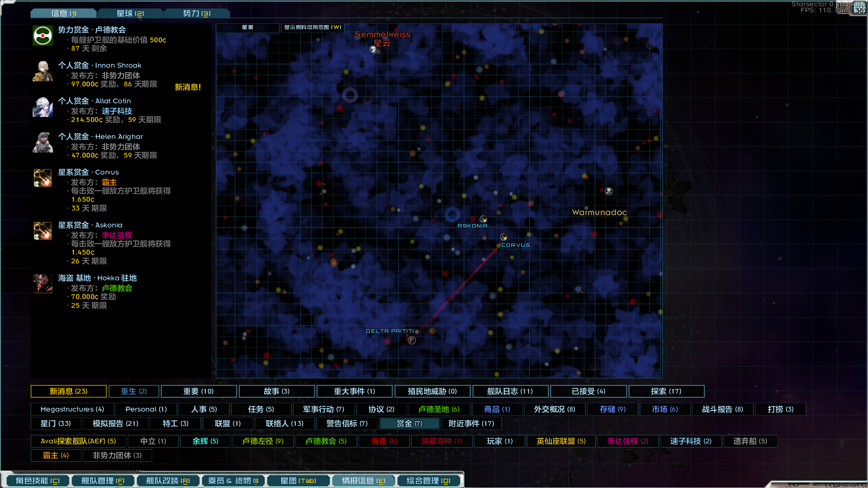Toggle the 重要 (10) filter

point(198,391)
